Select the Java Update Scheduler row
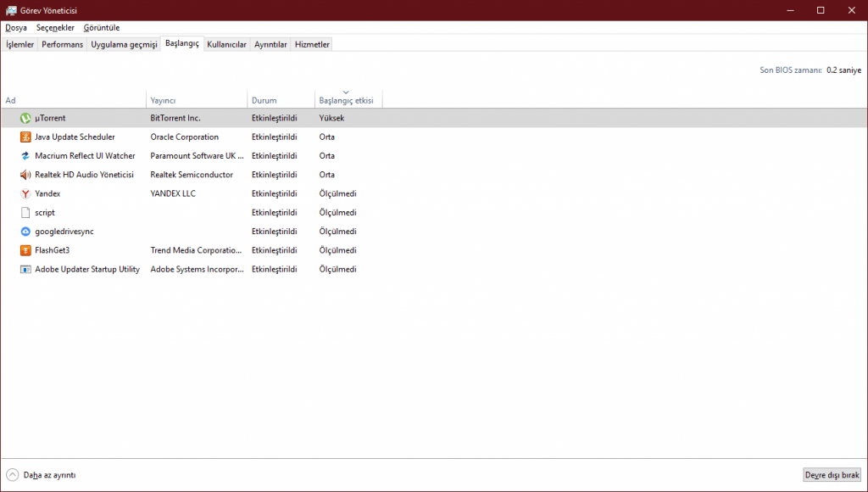Image resolution: width=868 pixels, height=492 pixels. [x=434, y=137]
